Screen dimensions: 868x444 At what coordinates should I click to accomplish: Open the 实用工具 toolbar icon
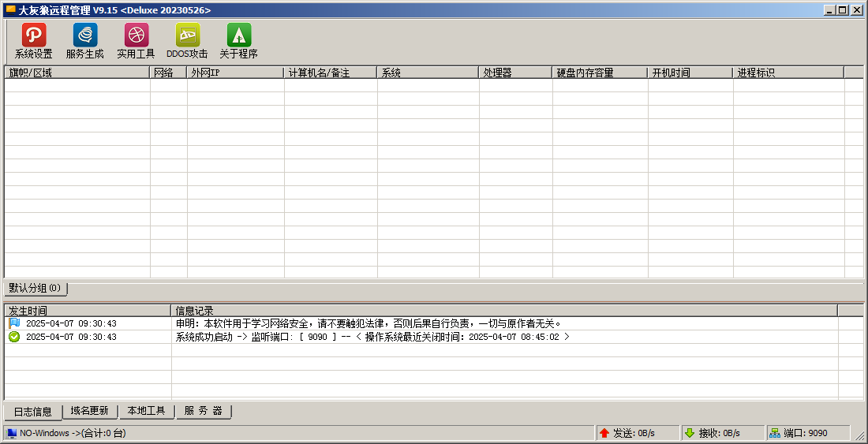[x=136, y=35]
